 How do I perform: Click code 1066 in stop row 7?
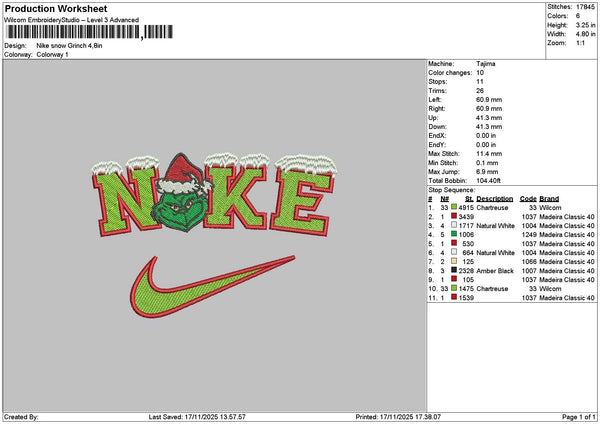point(529,262)
